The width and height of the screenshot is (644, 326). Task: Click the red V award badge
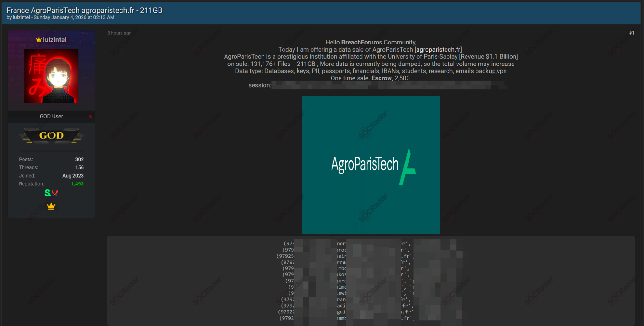(x=55, y=193)
